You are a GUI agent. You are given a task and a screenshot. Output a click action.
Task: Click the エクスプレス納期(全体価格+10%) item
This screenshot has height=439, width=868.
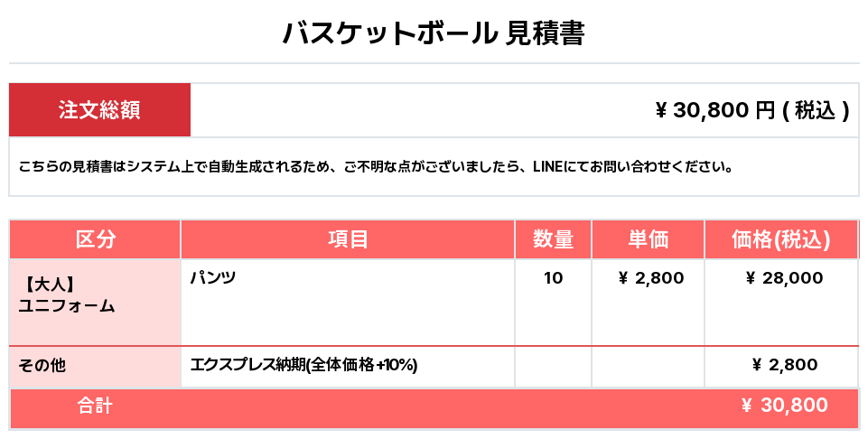(x=303, y=365)
